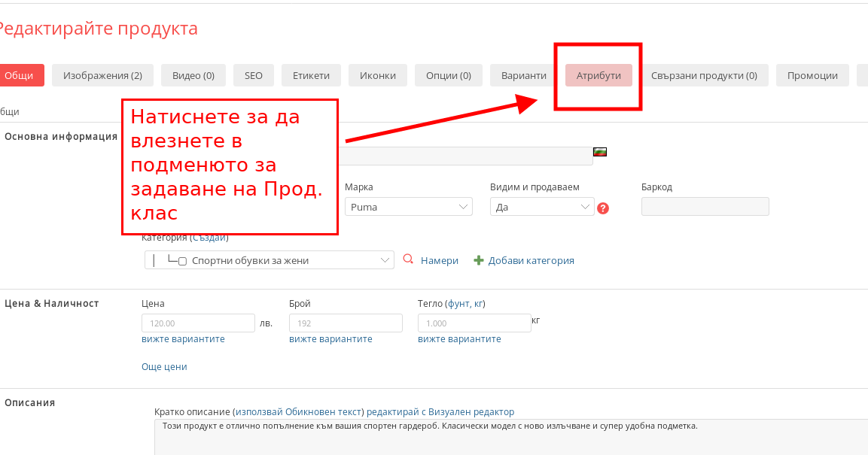Click the Баркод input field
This screenshot has width=868, height=455.
705,207
